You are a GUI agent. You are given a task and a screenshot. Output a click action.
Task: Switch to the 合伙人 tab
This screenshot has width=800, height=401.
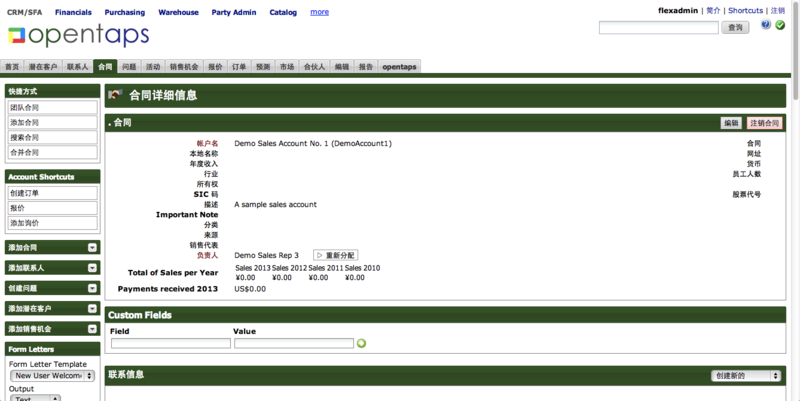tap(314, 67)
